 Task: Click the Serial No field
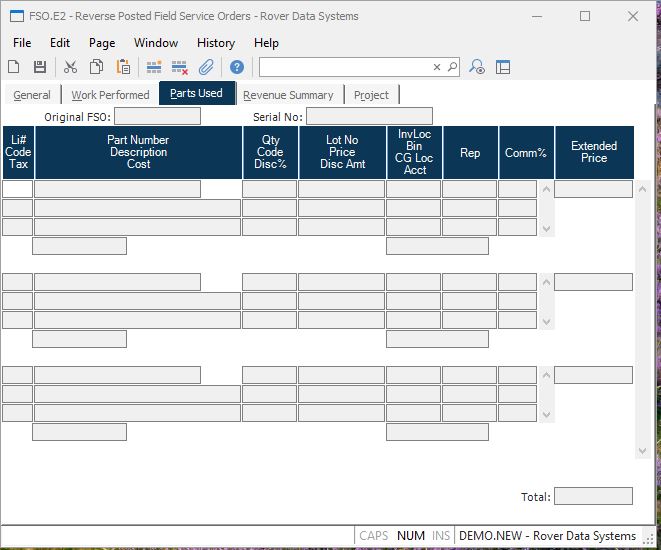[369, 117]
